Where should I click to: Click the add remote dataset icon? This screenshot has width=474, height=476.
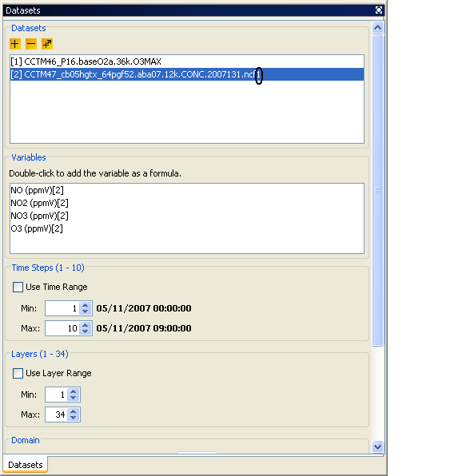(x=47, y=44)
